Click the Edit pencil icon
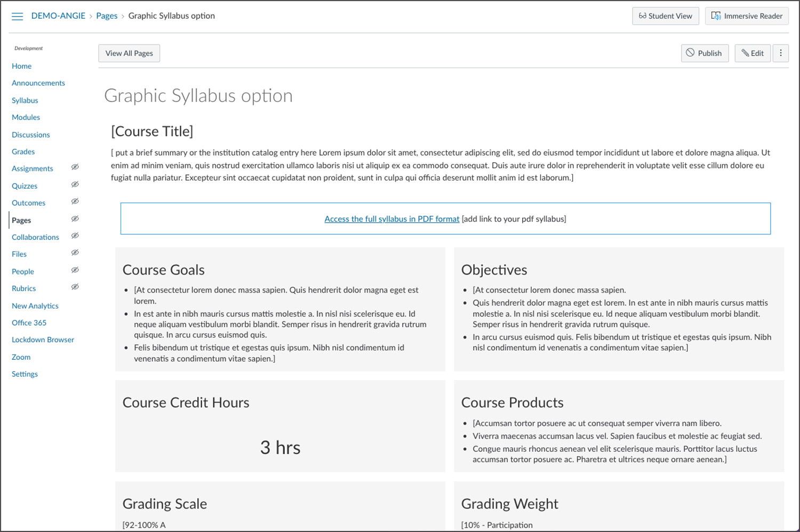800x532 pixels. (x=745, y=53)
